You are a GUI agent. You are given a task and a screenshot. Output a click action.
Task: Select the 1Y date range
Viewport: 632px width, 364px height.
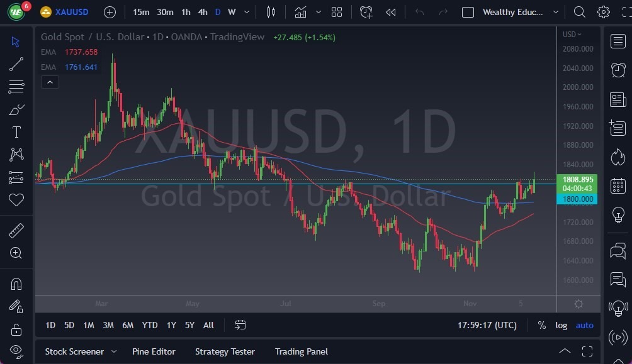pos(171,325)
